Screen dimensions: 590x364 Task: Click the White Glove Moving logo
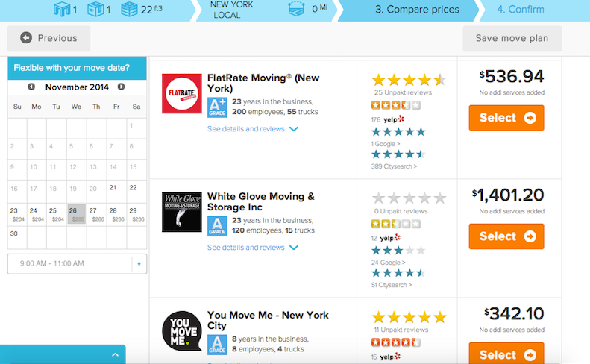point(182,212)
